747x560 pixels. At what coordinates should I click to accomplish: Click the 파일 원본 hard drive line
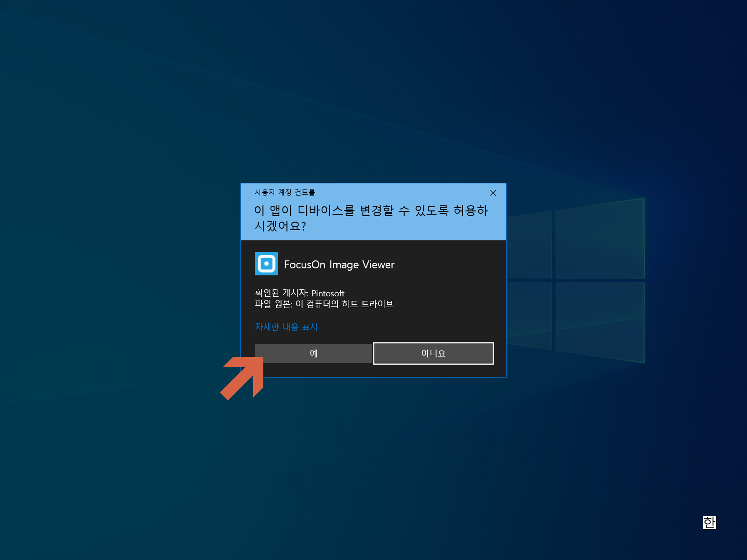[x=324, y=304]
